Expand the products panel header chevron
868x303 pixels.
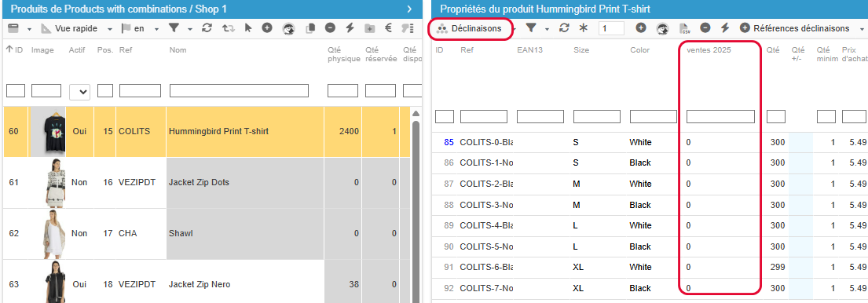(409, 9)
